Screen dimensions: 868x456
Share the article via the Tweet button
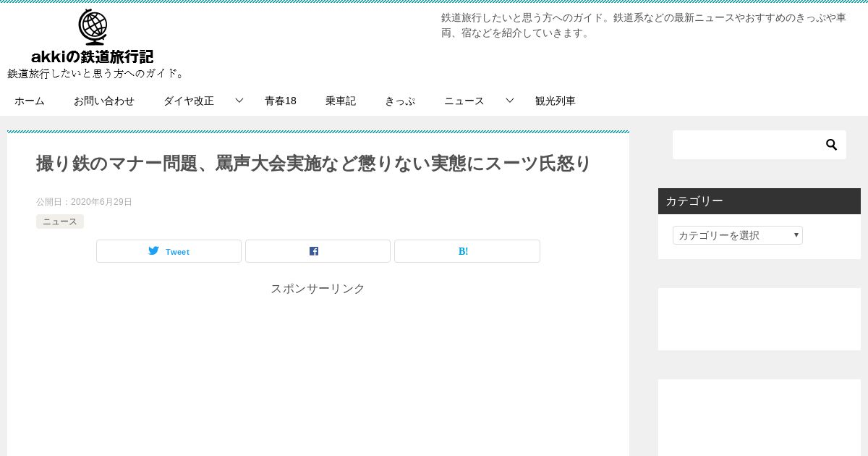click(x=169, y=251)
